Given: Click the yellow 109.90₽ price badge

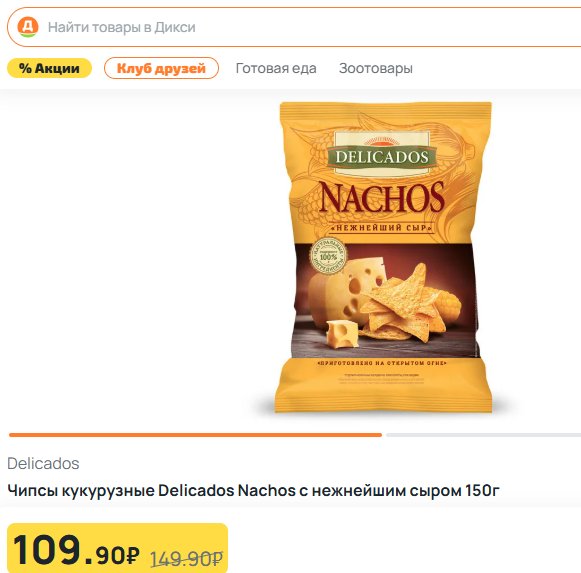Looking at the screenshot, I should 117,548.
